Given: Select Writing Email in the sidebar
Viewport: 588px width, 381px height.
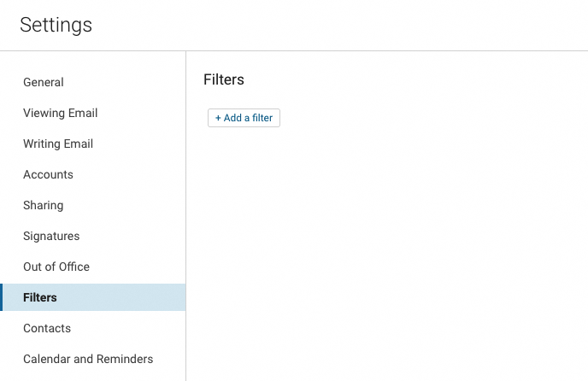Looking at the screenshot, I should 58,144.
